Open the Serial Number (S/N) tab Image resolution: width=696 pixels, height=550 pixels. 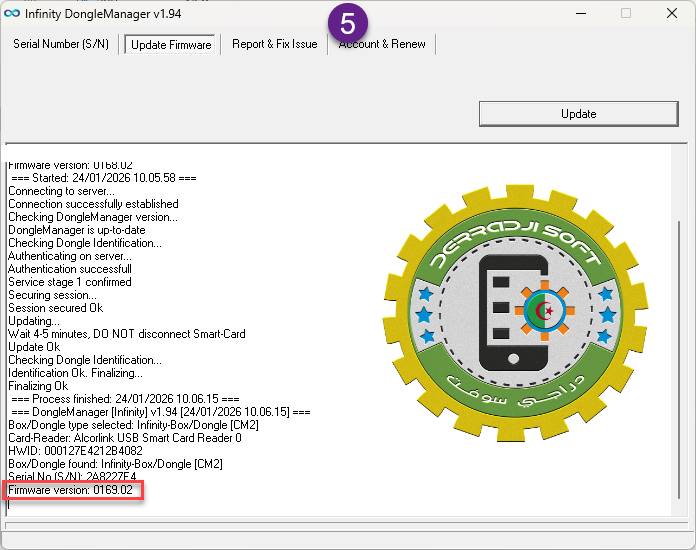tap(61, 44)
